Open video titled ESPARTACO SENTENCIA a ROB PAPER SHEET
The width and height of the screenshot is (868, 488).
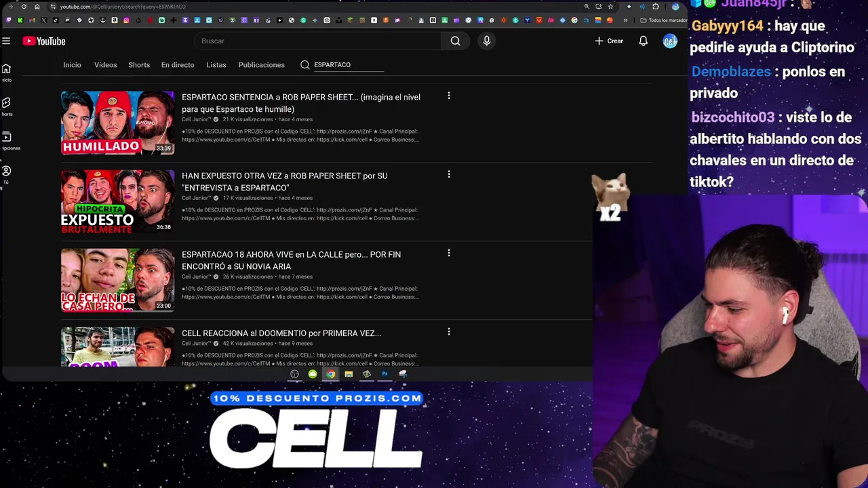click(301, 103)
